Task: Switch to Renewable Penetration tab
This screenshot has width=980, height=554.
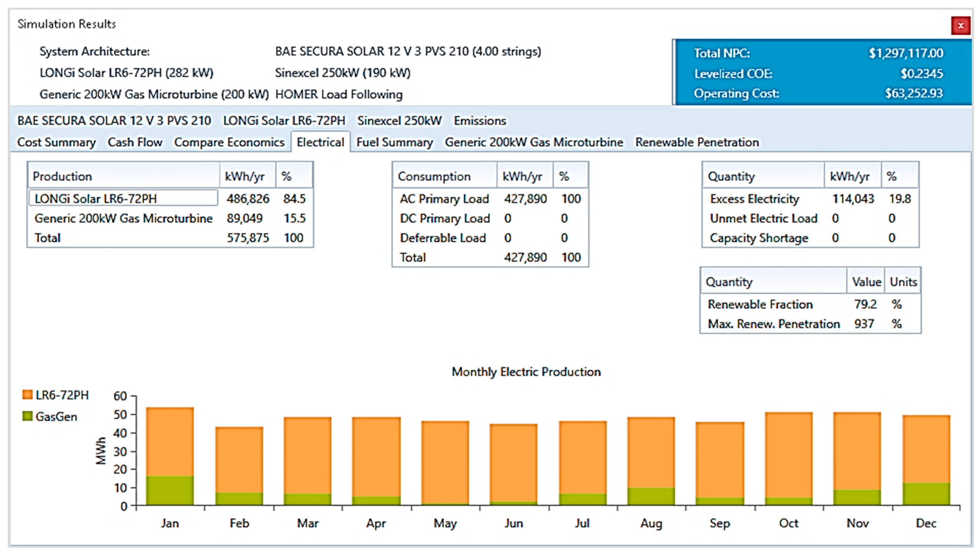Action: coord(696,142)
